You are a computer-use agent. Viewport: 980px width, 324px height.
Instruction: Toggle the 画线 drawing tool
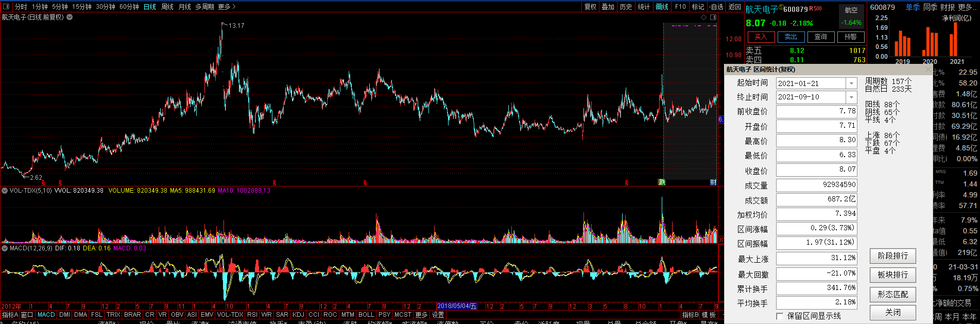(662, 7)
